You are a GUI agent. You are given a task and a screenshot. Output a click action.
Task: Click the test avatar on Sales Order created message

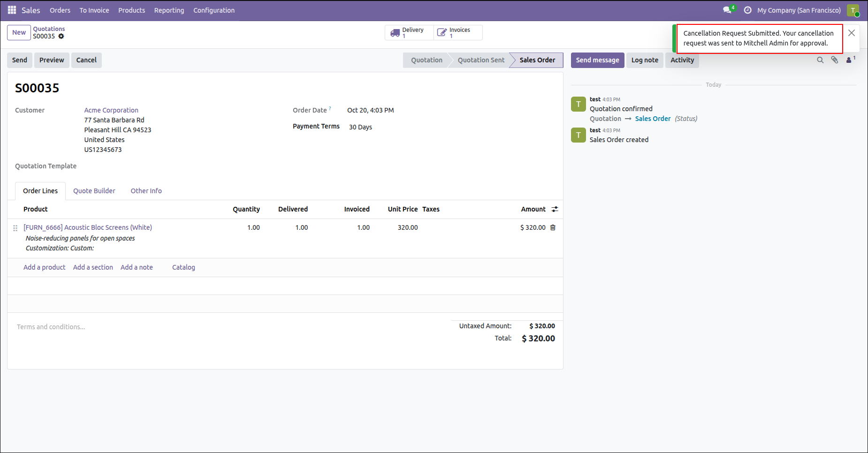coord(579,135)
